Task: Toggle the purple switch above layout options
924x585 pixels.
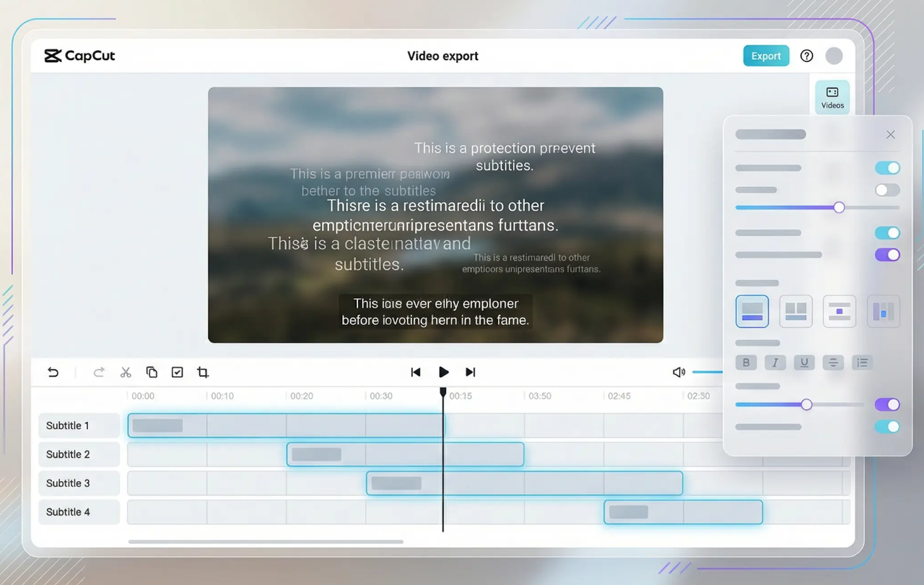Action: (887, 254)
